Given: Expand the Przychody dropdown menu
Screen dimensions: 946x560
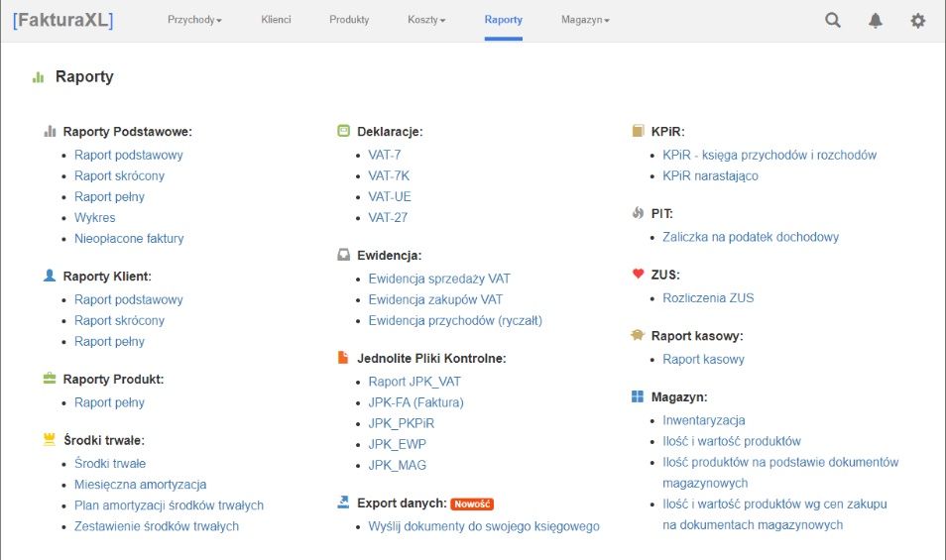Looking at the screenshot, I should (x=194, y=20).
